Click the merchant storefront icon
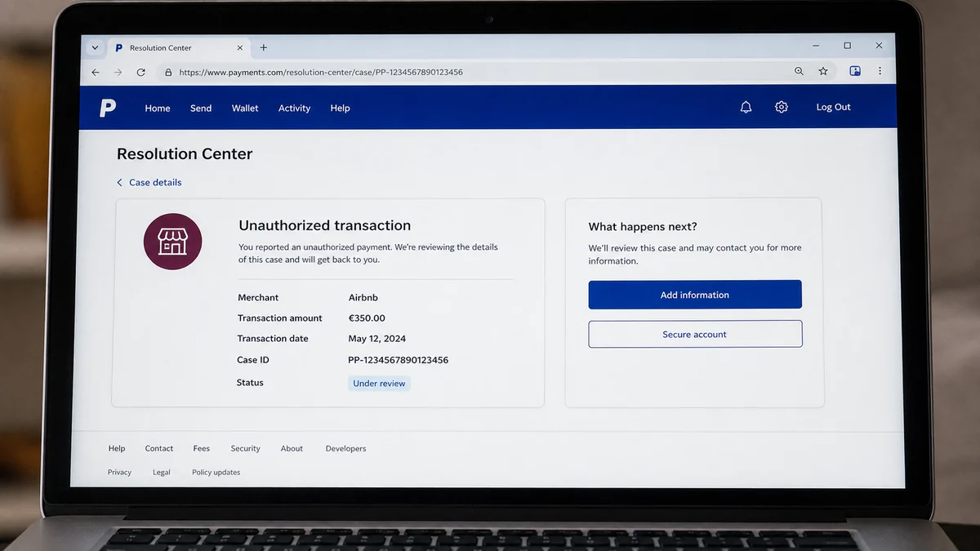Screen dimensions: 980x551 (172, 242)
